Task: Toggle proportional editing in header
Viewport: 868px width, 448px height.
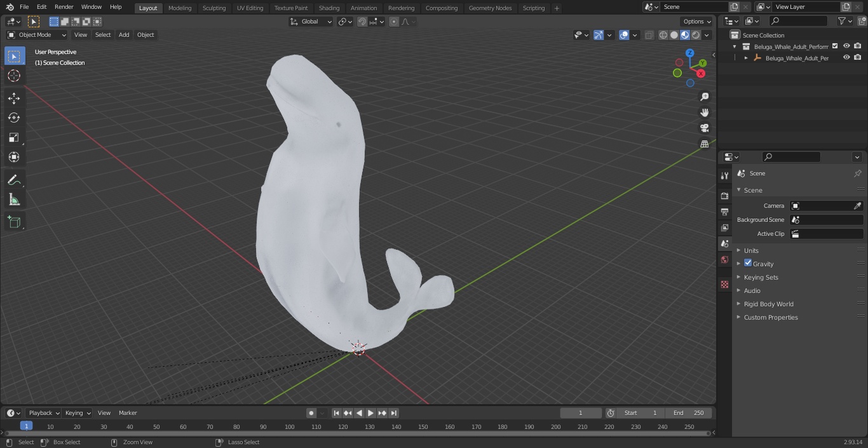Action: pos(394,22)
